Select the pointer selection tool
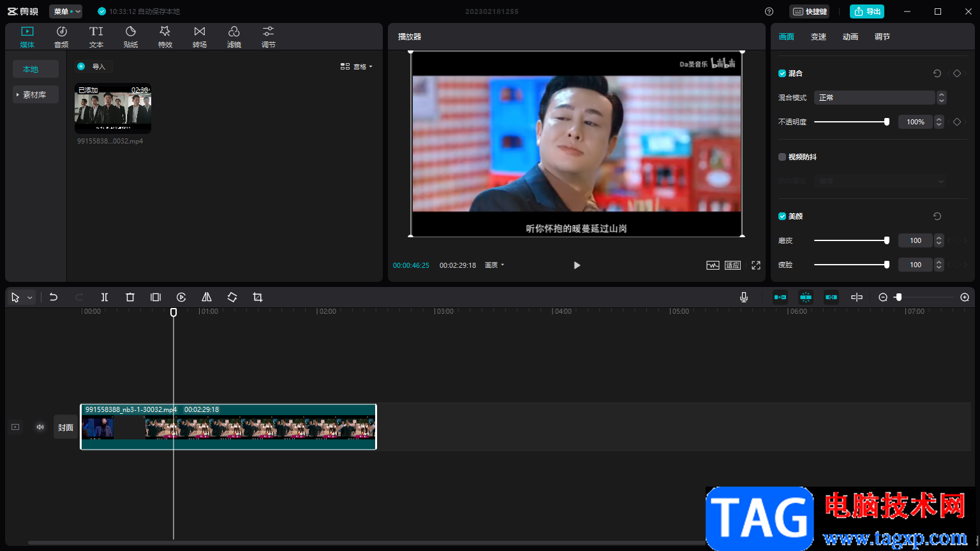980x551 pixels. pyautogui.click(x=15, y=297)
